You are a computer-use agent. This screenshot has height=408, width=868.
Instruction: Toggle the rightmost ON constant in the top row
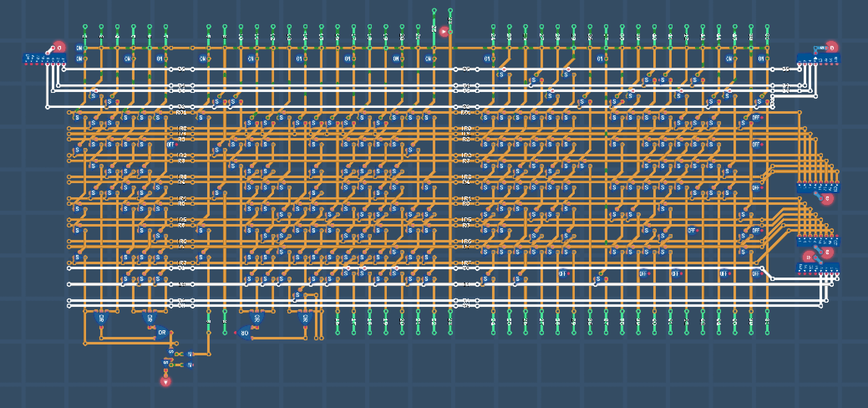click(761, 59)
